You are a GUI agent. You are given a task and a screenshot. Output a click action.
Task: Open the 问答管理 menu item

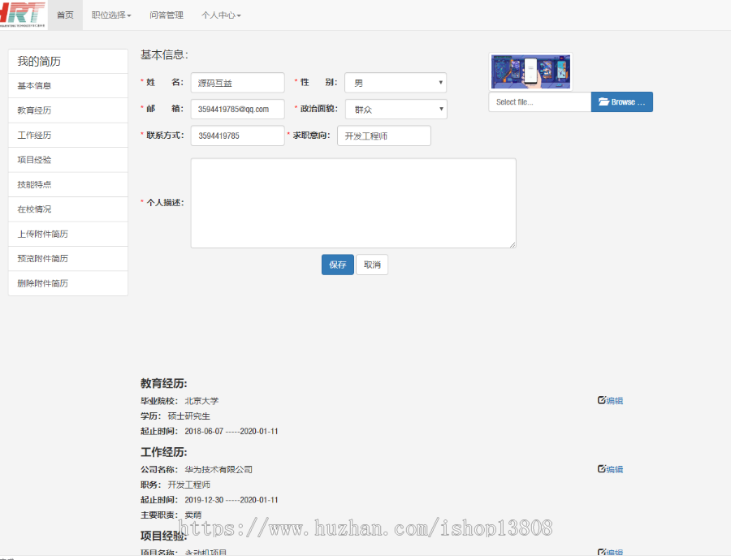click(x=166, y=15)
